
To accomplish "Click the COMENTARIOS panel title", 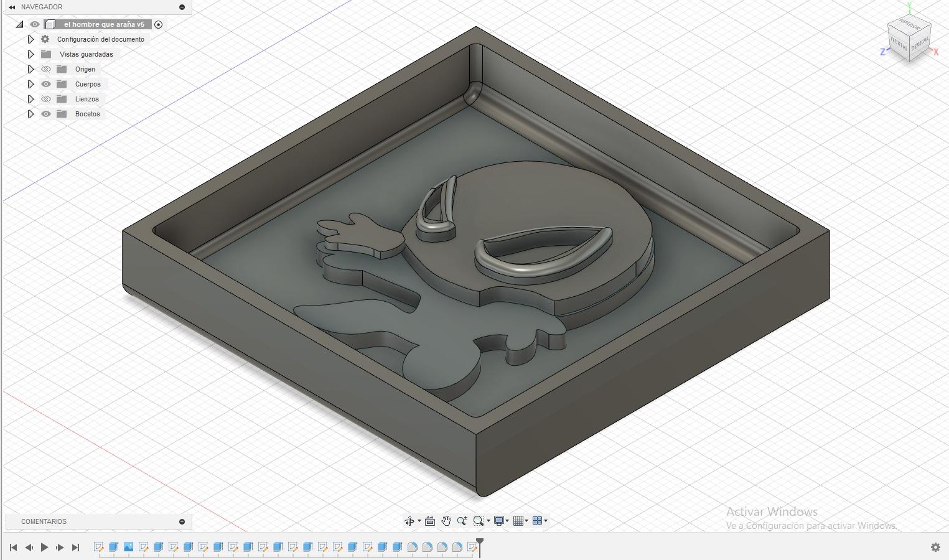I will [x=44, y=521].
